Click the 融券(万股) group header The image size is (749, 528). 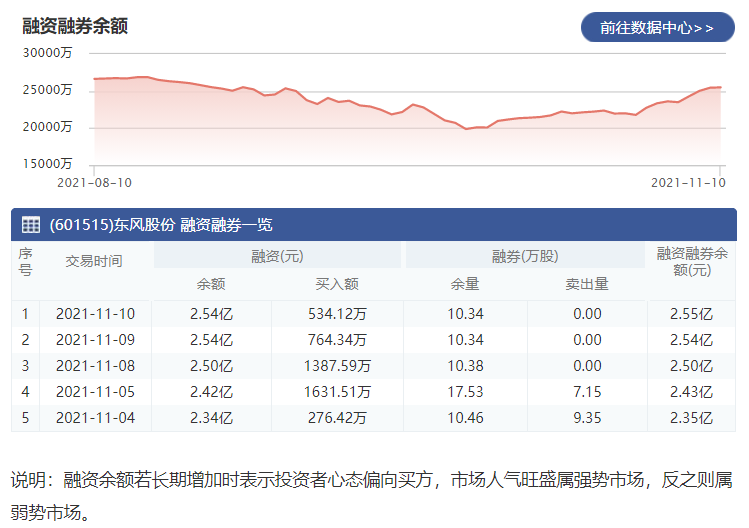[525, 256]
